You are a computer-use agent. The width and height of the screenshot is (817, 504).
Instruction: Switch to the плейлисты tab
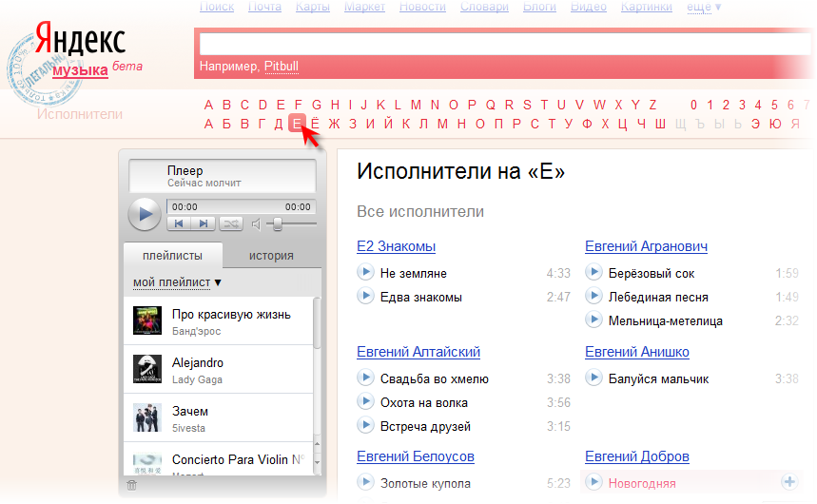pyautogui.click(x=172, y=256)
